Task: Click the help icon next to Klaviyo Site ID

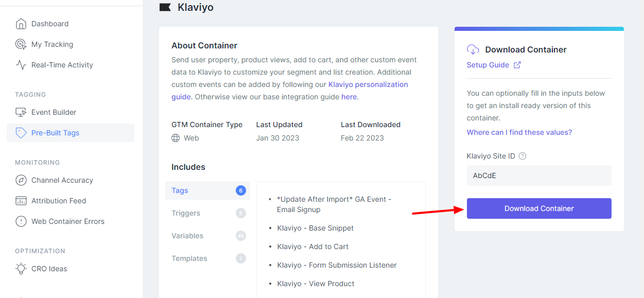Action: tap(523, 156)
